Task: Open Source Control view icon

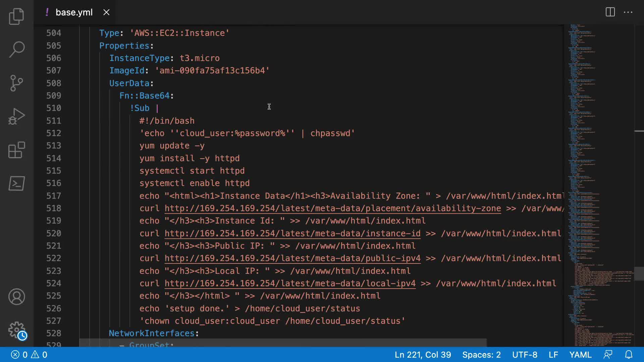Action: [x=16, y=83]
